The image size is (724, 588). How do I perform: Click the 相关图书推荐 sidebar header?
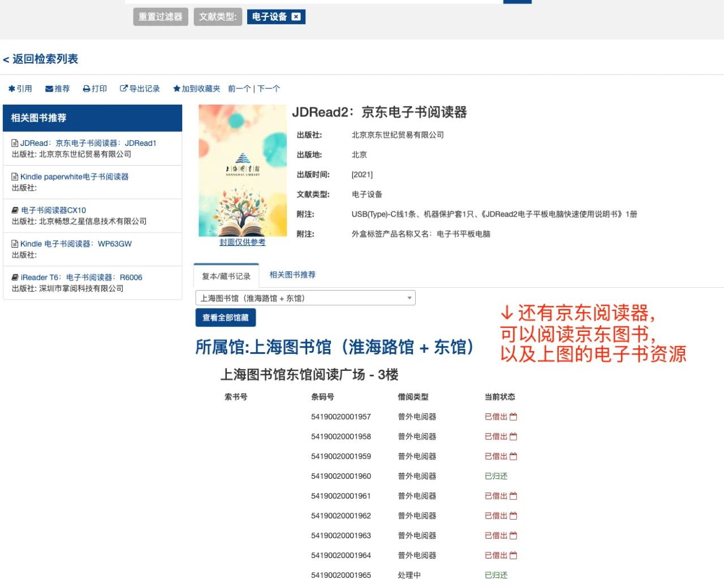tap(93, 118)
